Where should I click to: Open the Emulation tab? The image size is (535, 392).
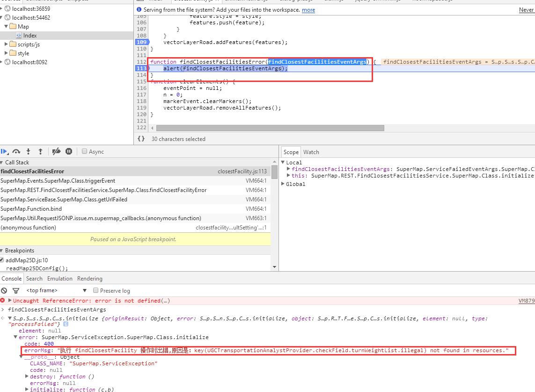coord(60,278)
